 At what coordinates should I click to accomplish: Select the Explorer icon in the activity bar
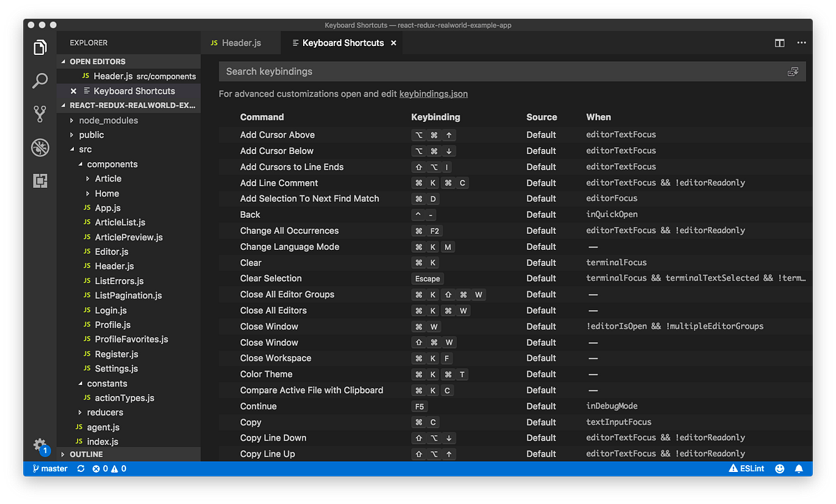(x=40, y=46)
